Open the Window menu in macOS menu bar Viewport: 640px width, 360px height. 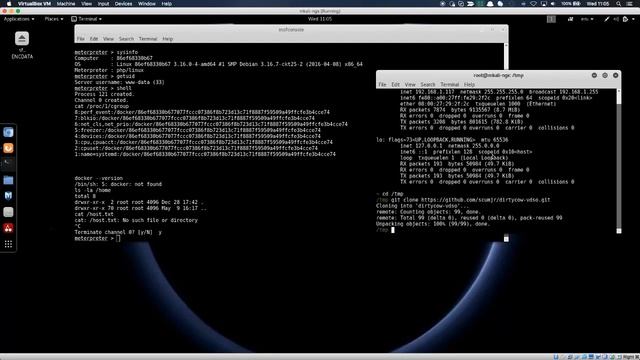147,4
